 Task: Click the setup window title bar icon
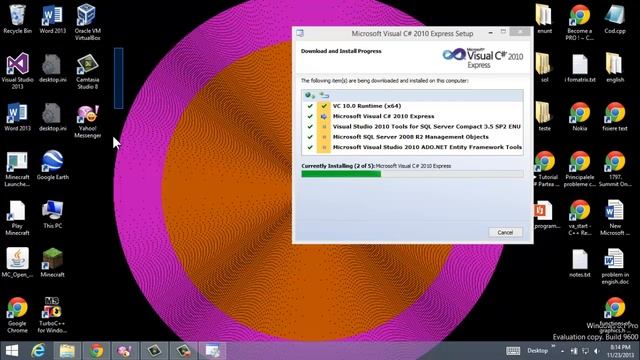point(300,33)
